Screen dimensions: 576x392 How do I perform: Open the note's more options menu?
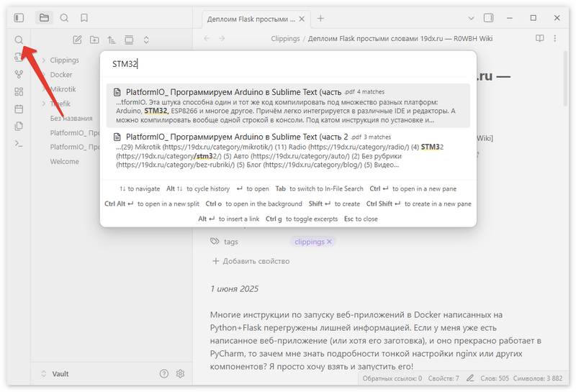tap(555, 38)
